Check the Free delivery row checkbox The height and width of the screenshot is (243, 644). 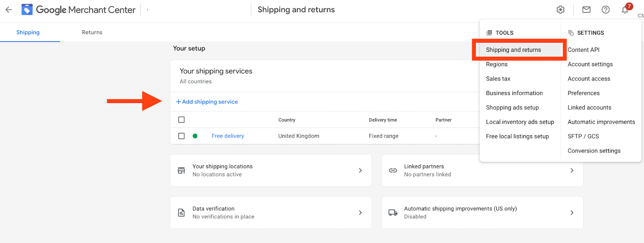pos(182,136)
